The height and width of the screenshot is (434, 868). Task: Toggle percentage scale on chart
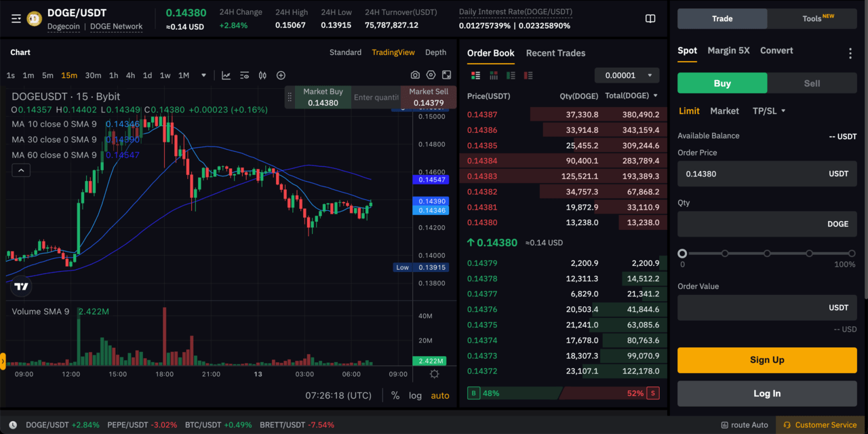pyautogui.click(x=395, y=395)
